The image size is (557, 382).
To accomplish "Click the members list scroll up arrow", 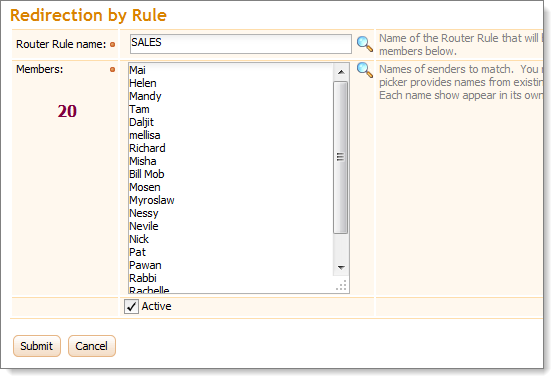I will (341, 72).
